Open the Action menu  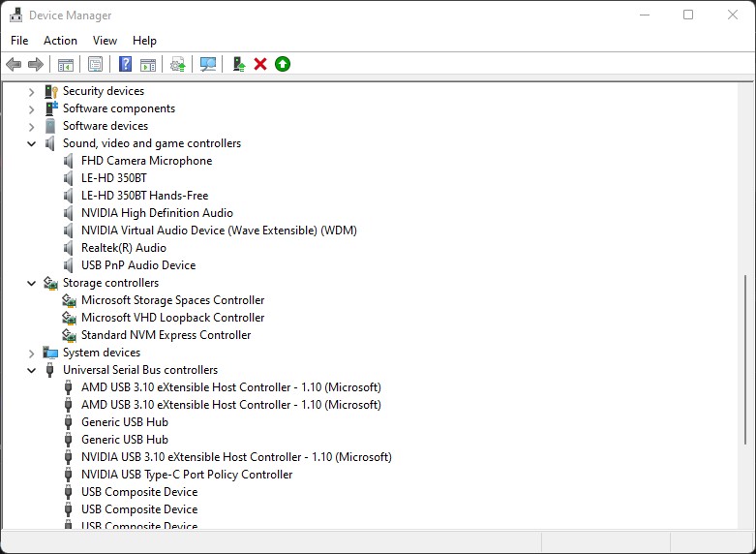click(60, 41)
